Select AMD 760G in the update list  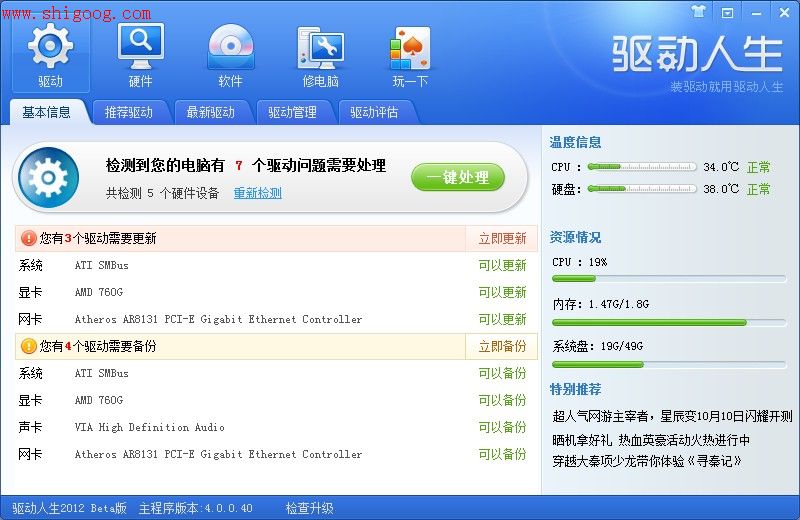pyautogui.click(x=98, y=292)
